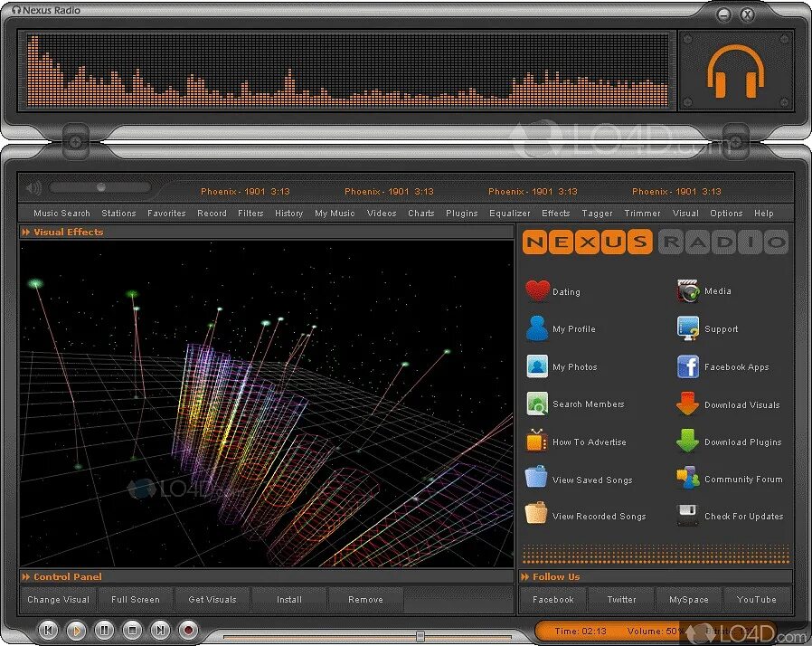812x646 pixels.
Task: Open the Visual menu
Action: pos(685,213)
